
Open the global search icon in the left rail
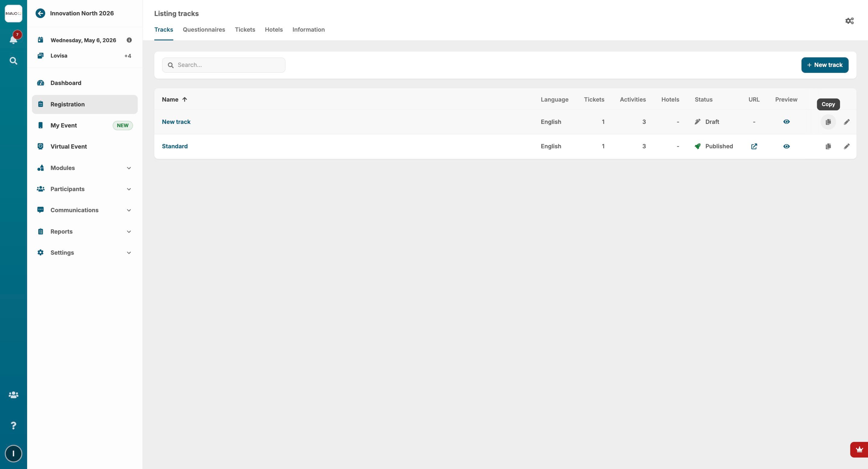(x=14, y=61)
